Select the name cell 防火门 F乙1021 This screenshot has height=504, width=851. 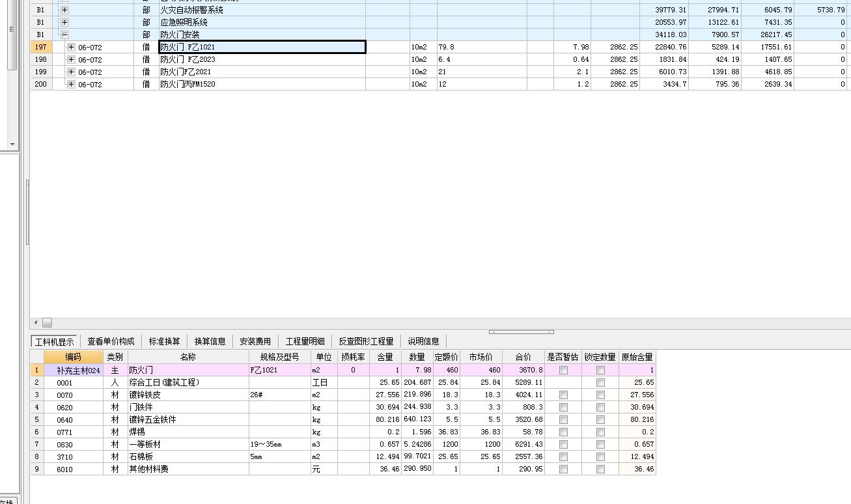[262, 47]
